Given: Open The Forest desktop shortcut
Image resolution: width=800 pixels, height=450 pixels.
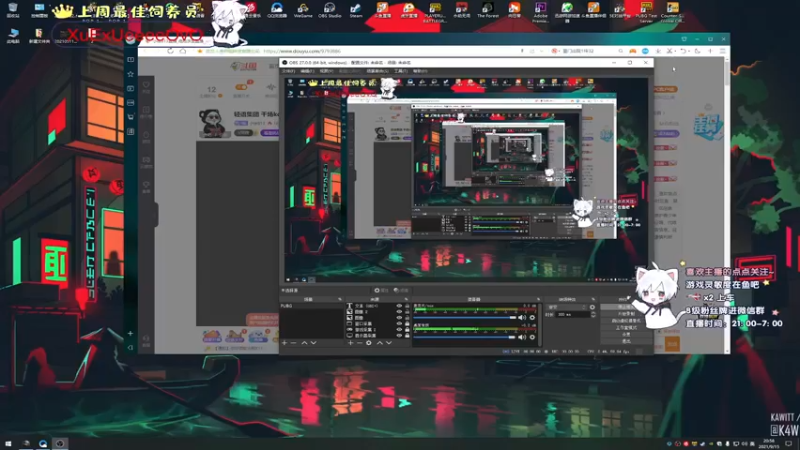Looking at the screenshot, I should click(x=488, y=9).
